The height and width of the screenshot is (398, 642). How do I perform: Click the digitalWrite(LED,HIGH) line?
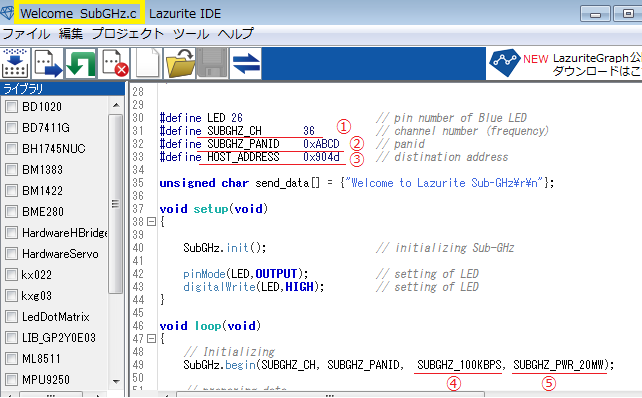pyautogui.click(x=253, y=287)
